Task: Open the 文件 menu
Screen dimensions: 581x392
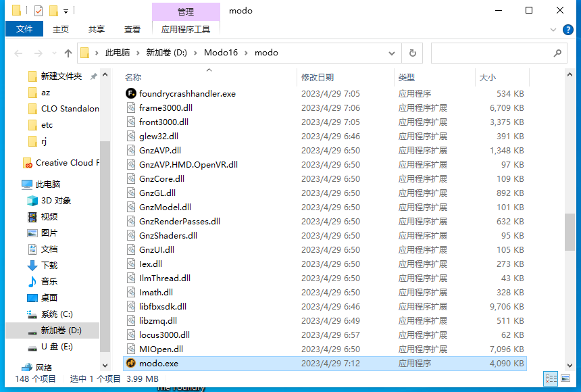Action: (24, 29)
